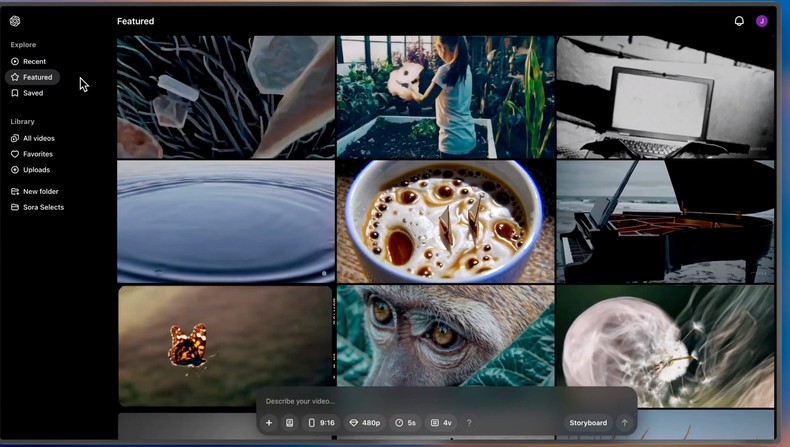Expand the 9:16 aspect ratio dropdown
The width and height of the screenshot is (790, 447).
click(x=321, y=423)
